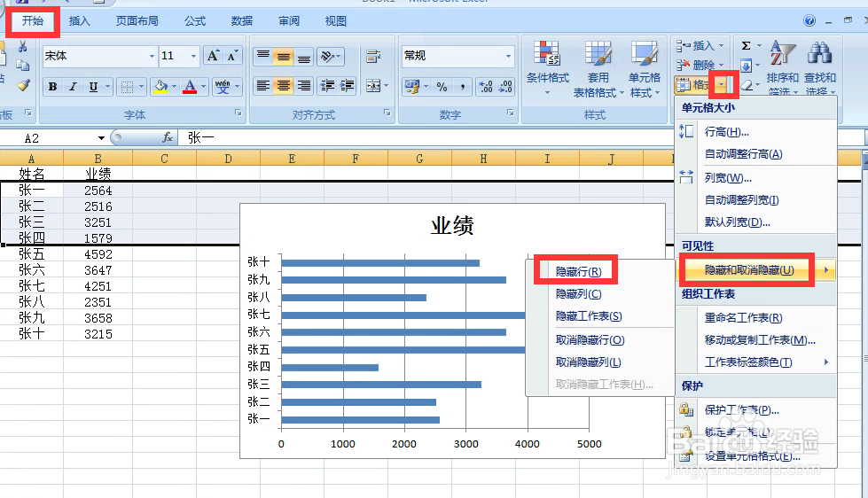Choose 自动调整列宽 menu item
This screenshot has height=498, width=868.
[x=742, y=199]
